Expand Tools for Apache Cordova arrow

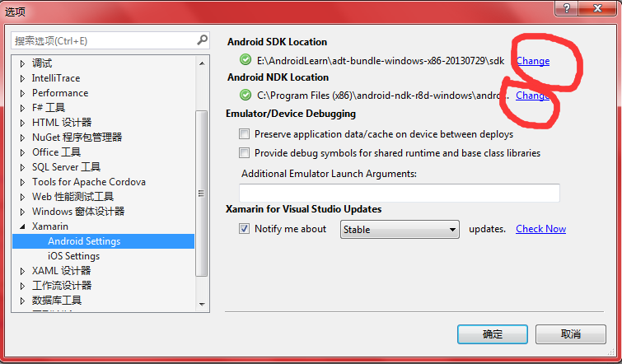22,182
